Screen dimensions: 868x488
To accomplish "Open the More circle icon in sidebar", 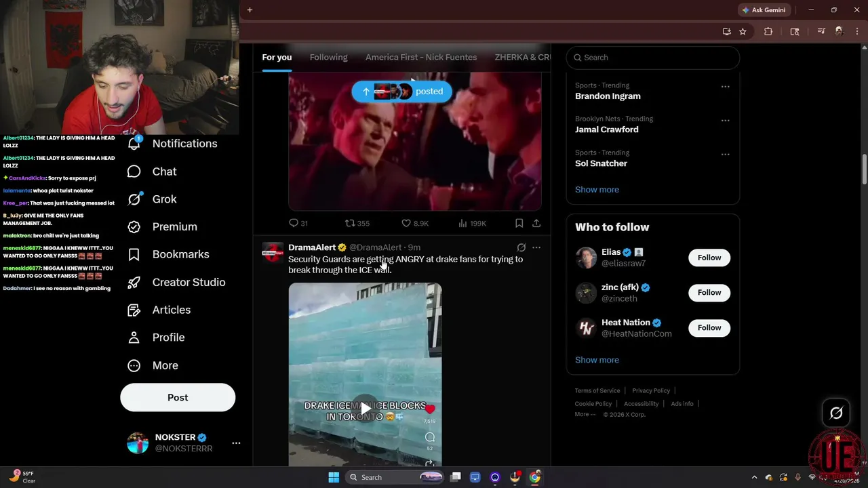I will pos(134,365).
